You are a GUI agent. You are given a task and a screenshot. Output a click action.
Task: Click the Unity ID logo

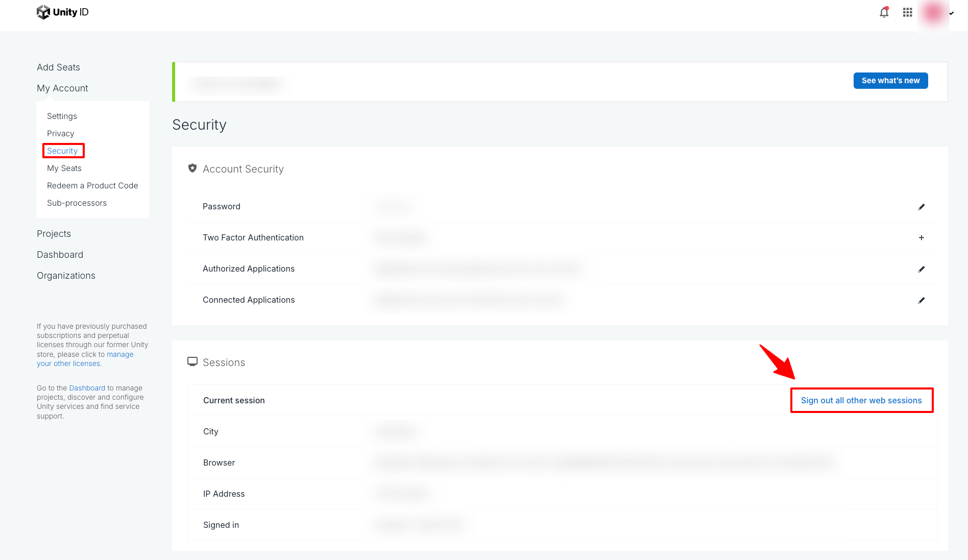(62, 12)
